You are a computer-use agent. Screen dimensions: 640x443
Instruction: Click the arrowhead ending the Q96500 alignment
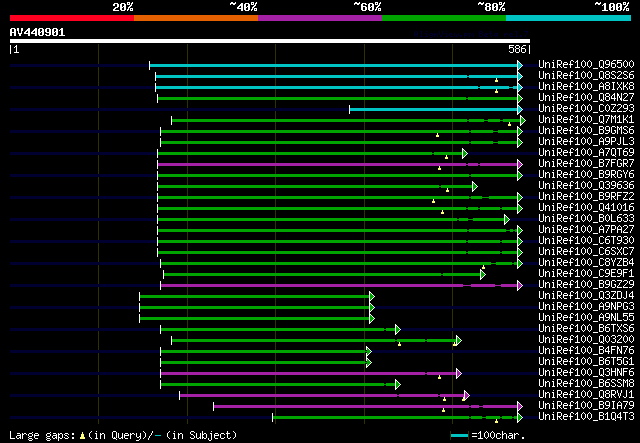[520, 65]
